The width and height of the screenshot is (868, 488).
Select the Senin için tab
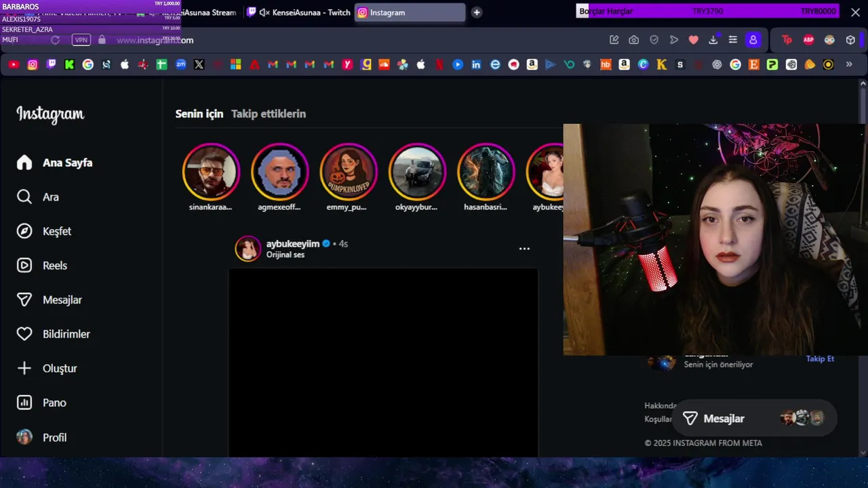199,114
